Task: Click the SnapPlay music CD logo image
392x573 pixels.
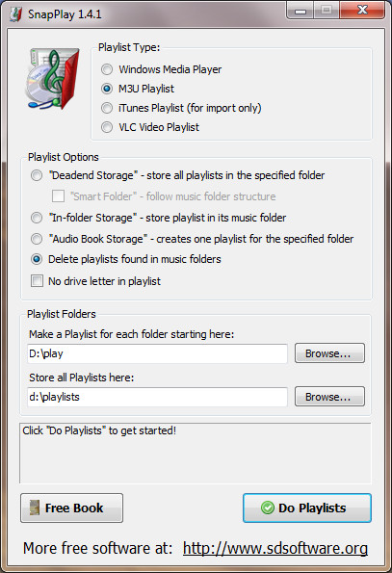Action: (52, 79)
